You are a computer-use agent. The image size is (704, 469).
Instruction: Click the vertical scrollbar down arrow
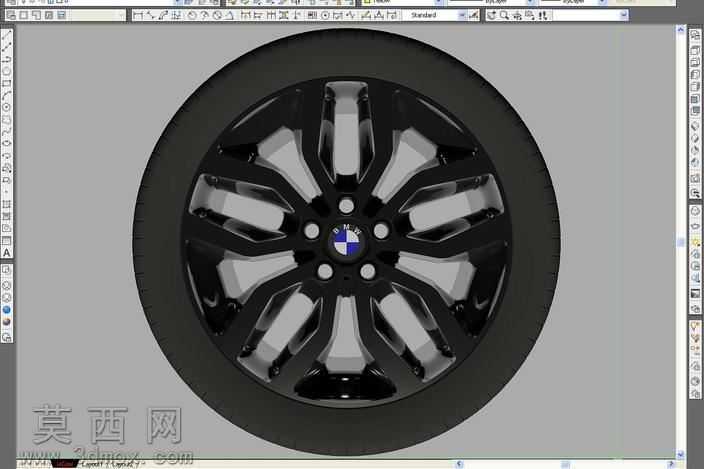[681, 454]
